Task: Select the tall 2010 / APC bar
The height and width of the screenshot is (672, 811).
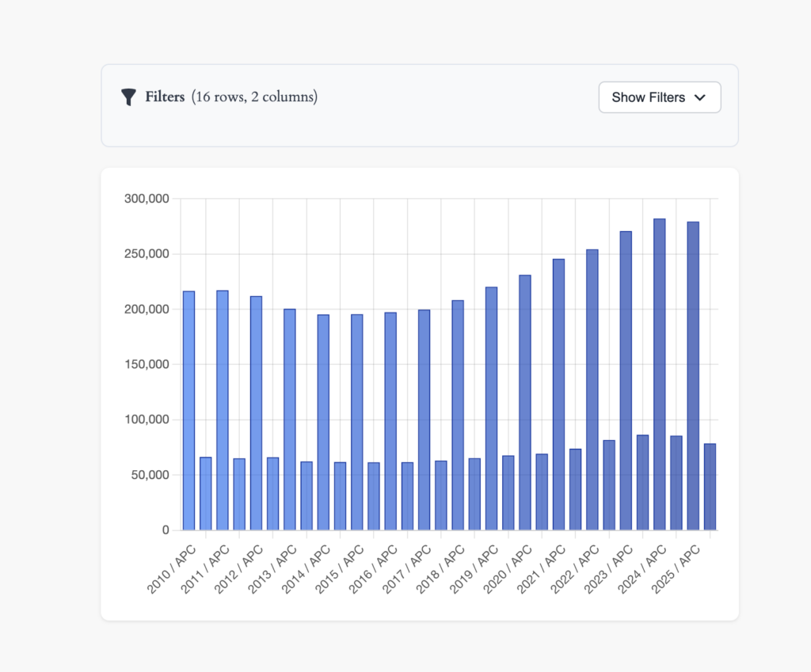Action: point(188,410)
